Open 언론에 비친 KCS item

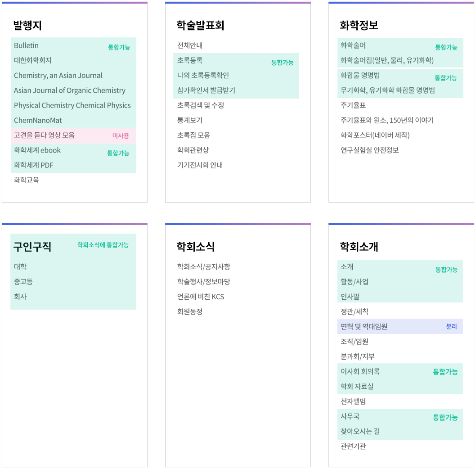tap(201, 297)
